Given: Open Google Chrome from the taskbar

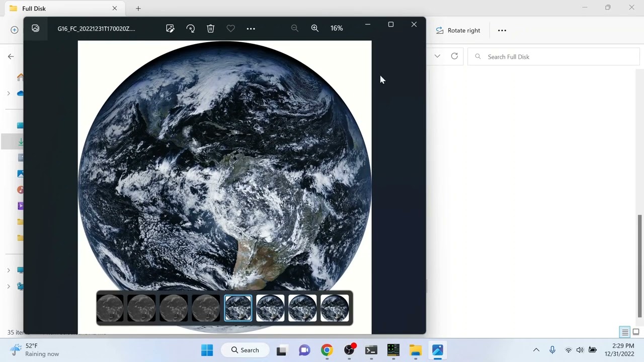Looking at the screenshot, I should coord(327,350).
